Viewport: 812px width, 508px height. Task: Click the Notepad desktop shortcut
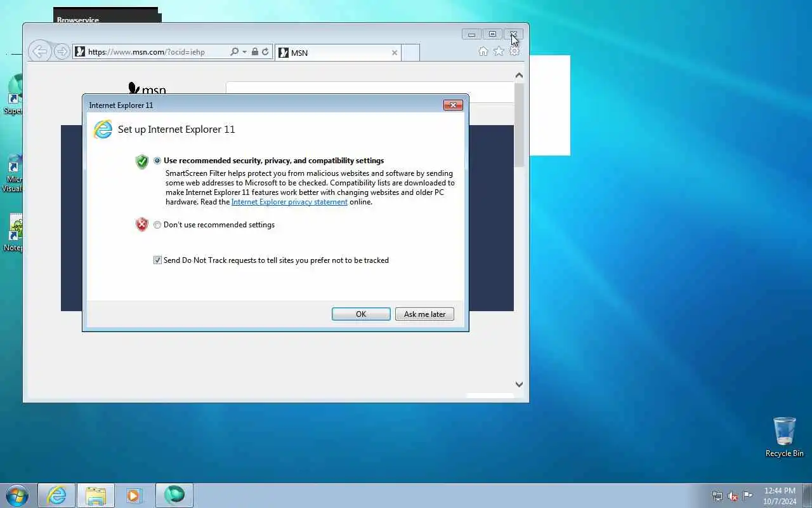[x=14, y=232]
